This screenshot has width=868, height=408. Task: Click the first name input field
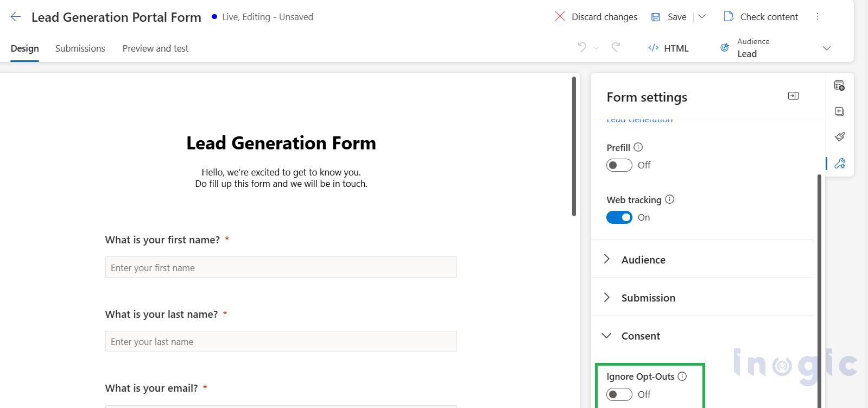coord(281,267)
